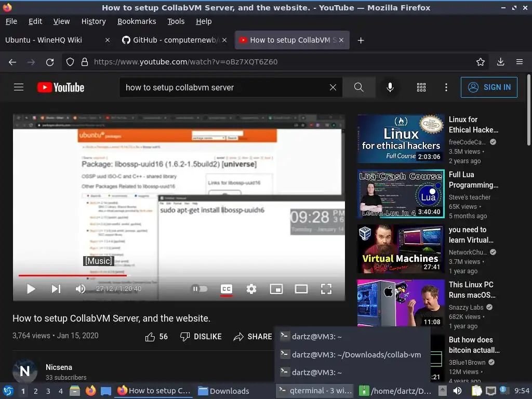Reload the current page in Firefox

coord(50,62)
